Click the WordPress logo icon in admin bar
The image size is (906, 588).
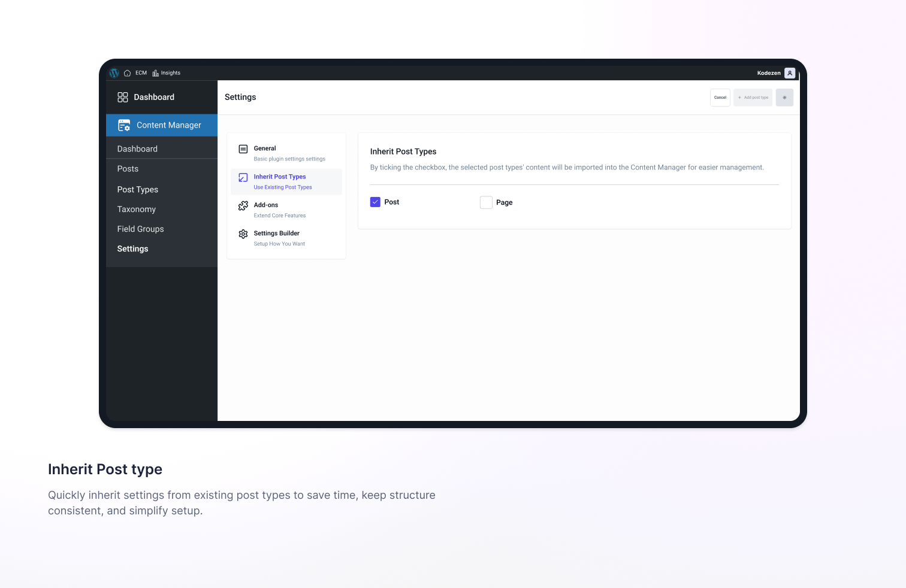pos(114,72)
